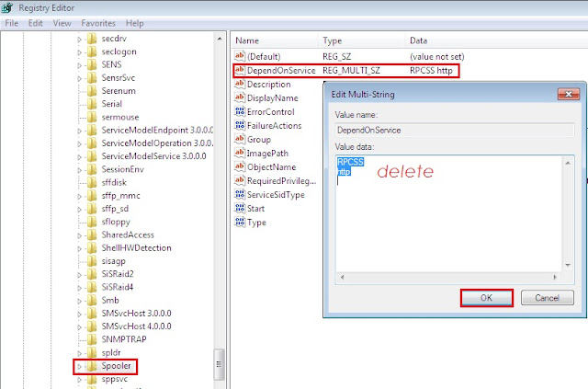Expand the SMSvcHost 3.0.0.0 node
The image size is (588, 389).
tap(80, 314)
